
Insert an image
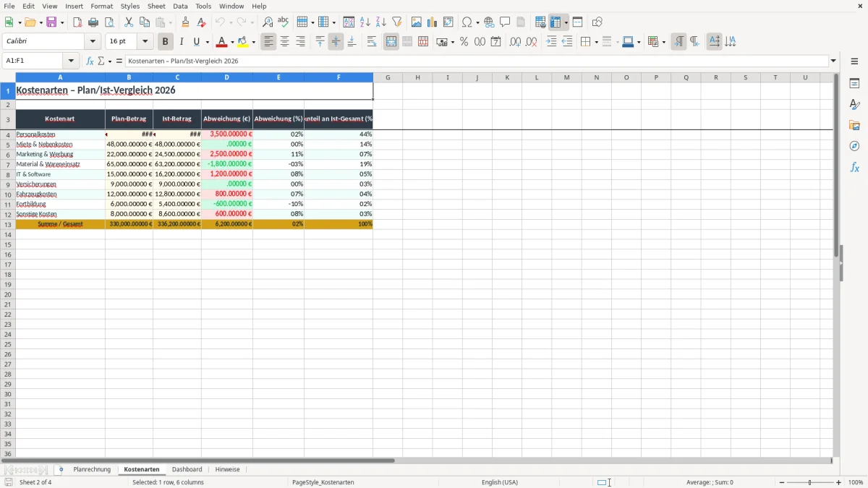[x=417, y=22]
